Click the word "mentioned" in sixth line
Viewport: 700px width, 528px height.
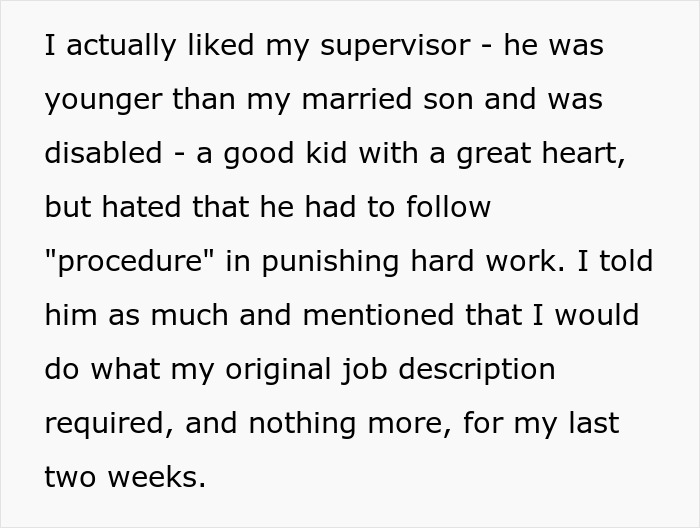tap(378, 314)
